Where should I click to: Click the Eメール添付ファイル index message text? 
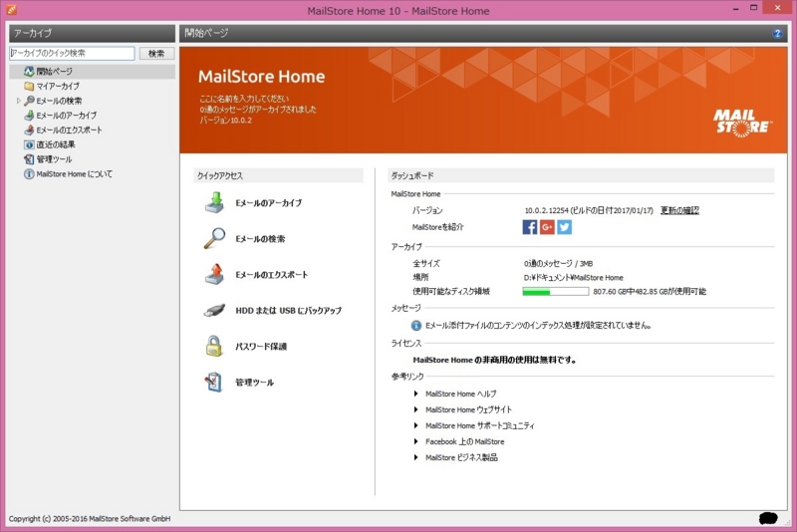click(x=538, y=325)
